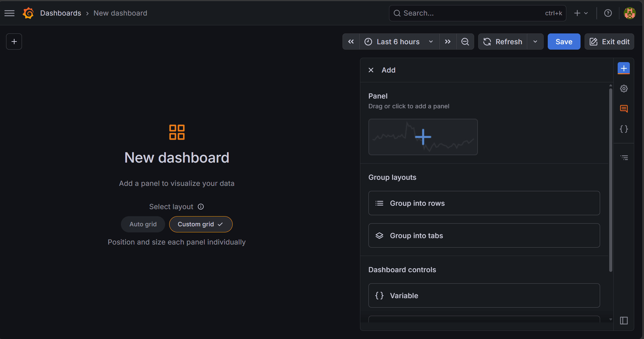Open the Last 6 hours time picker
The height and width of the screenshot is (339, 644).
pos(399,42)
